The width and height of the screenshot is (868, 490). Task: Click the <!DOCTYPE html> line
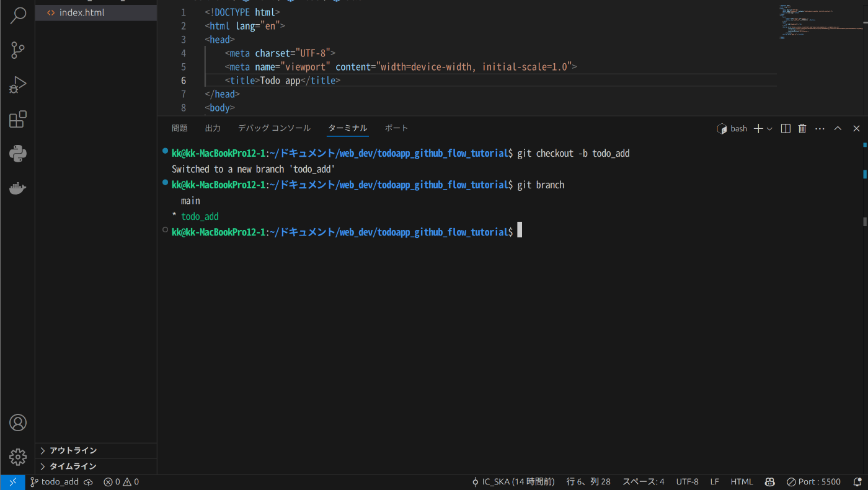click(242, 12)
